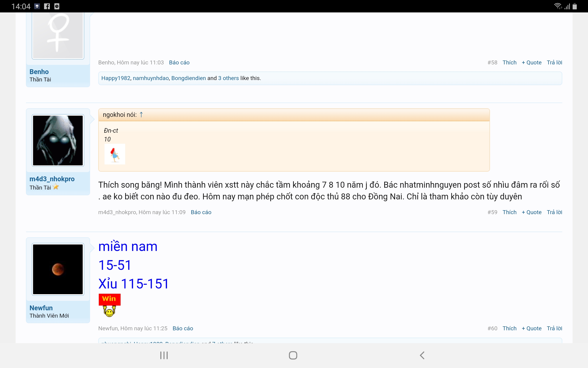The image size is (588, 368).
Task: Open Benho post timestamp Hôm nay lúc 11:03
Action: pos(140,63)
